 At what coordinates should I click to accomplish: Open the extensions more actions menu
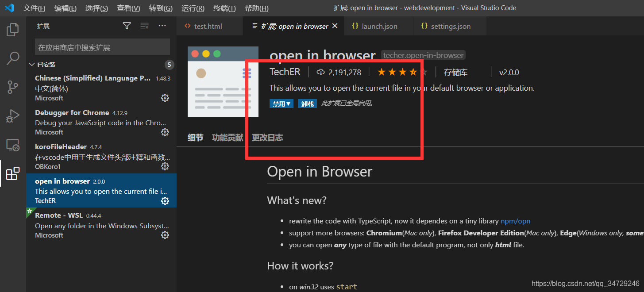(162, 26)
